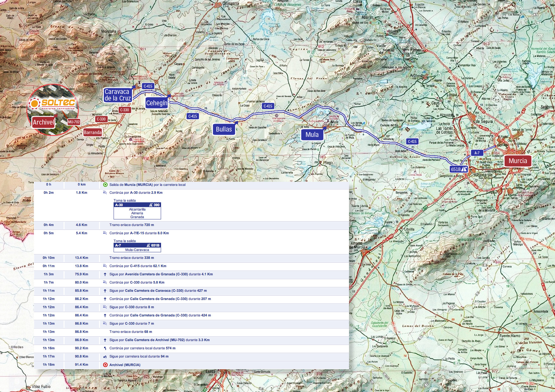
Task: Select the Cehegín blue town label
Action: click(157, 103)
